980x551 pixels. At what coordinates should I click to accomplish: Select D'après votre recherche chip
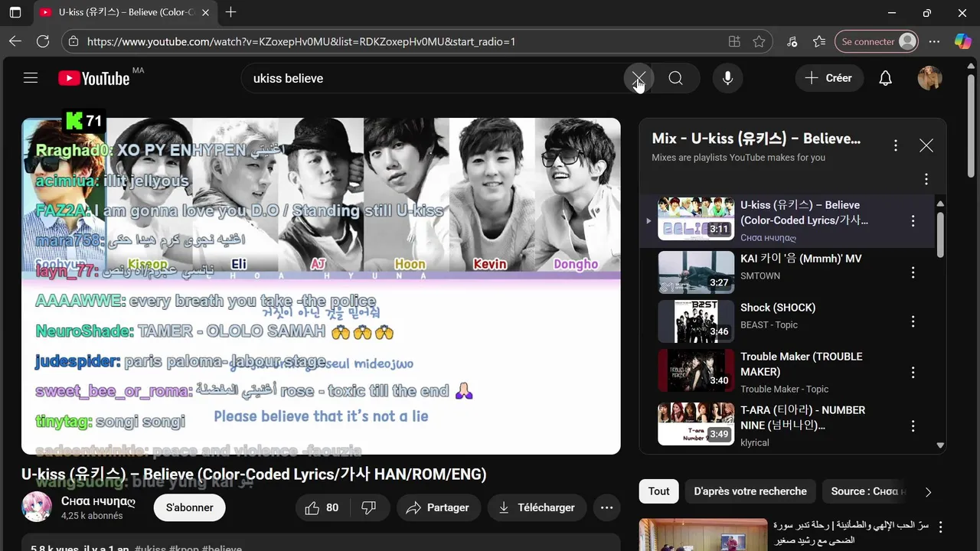pyautogui.click(x=750, y=491)
